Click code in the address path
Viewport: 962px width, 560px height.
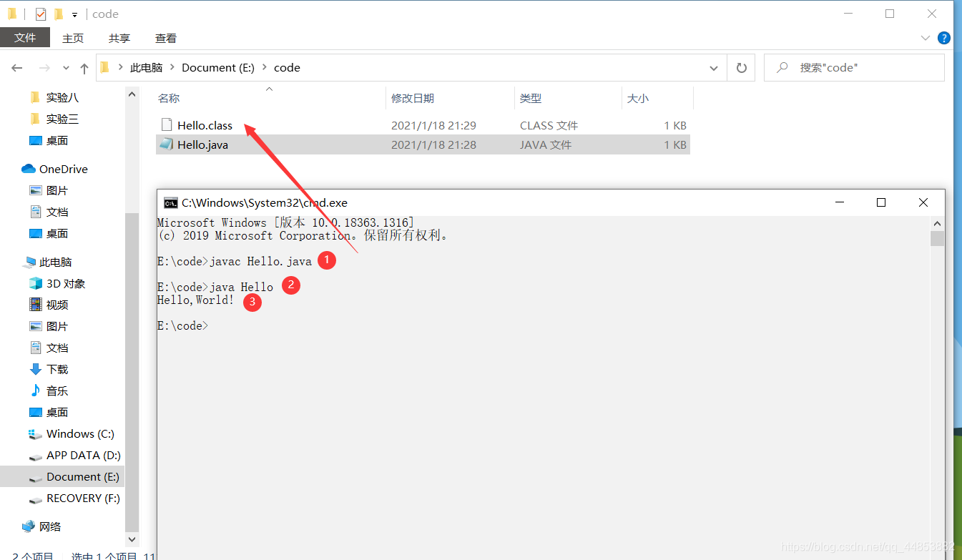287,67
